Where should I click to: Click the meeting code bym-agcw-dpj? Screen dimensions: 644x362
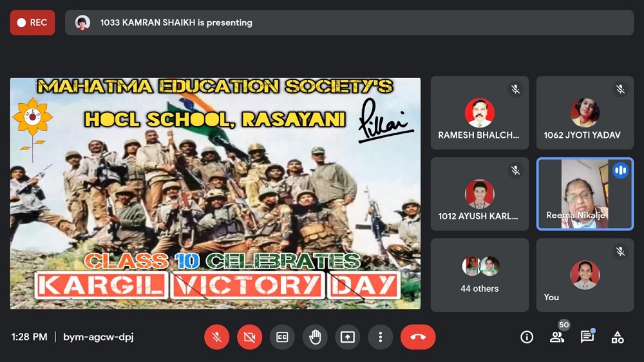tap(99, 337)
